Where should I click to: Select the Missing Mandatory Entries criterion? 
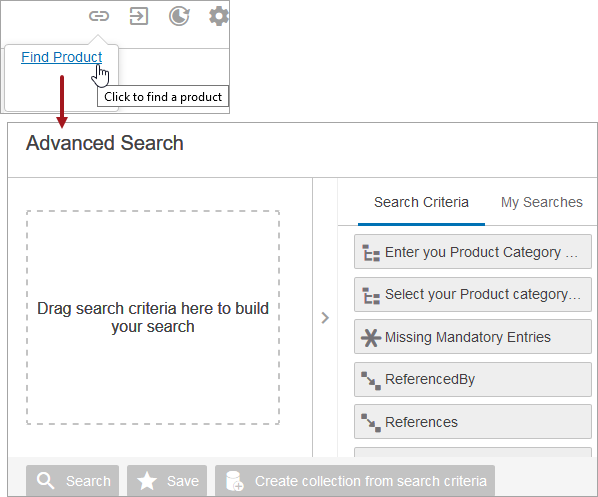473,337
